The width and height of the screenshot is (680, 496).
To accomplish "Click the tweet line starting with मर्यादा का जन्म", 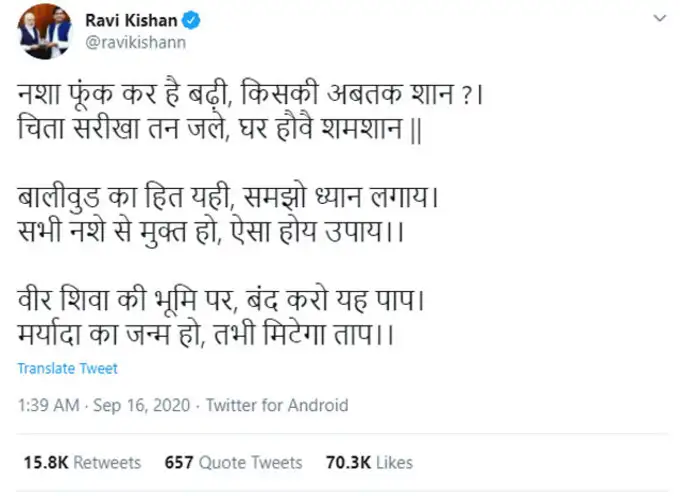I will 206,332.
